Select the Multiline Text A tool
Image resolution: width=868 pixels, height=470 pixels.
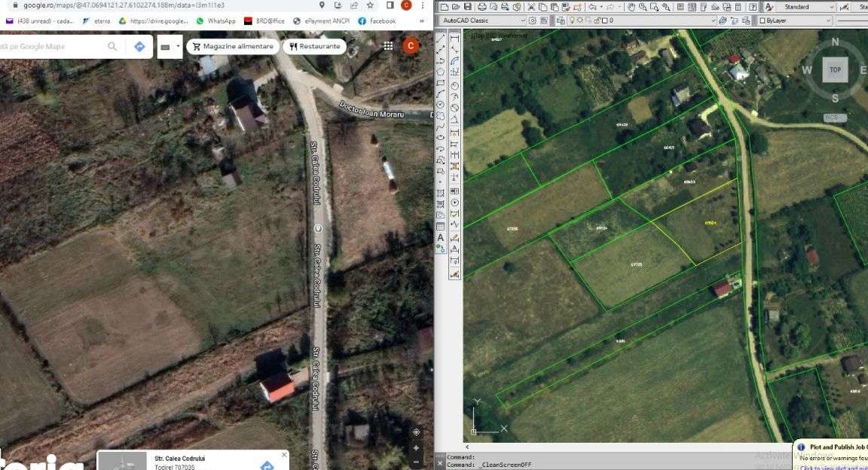(x=441, y=237)
